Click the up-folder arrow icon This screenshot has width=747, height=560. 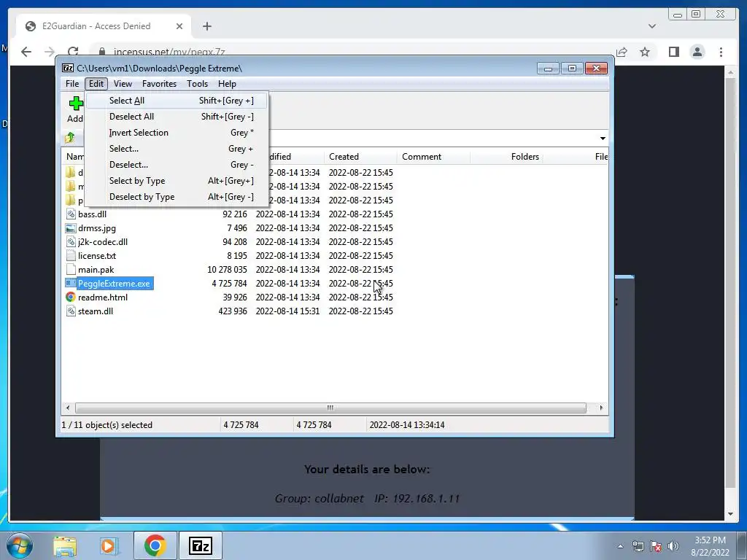(70, 138)
